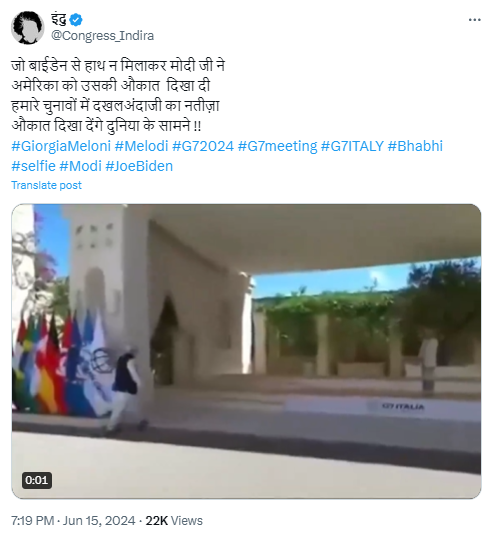Open the #GiorgiaMeloni hashtag

click(61, 146)
